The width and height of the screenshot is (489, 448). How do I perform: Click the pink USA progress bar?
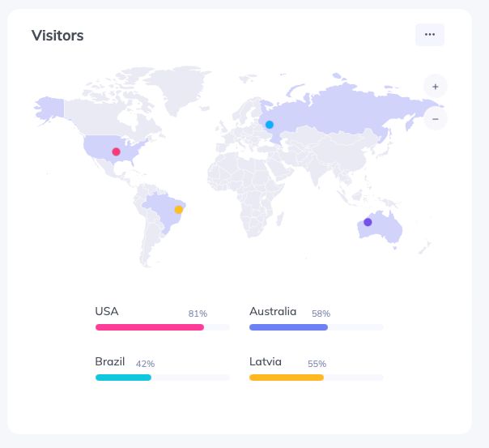coord(150,327)
